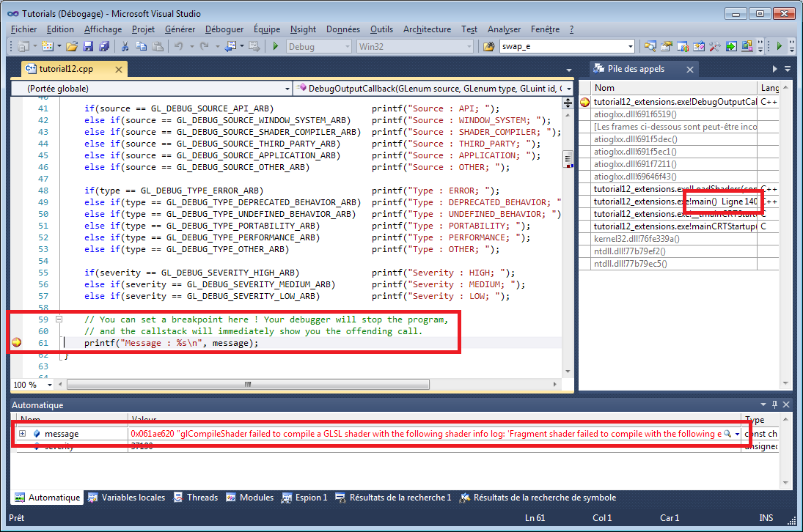803x532 pixels.
Task: Open the message value visualizer dropdown arrow
Action: coord(737,434)
